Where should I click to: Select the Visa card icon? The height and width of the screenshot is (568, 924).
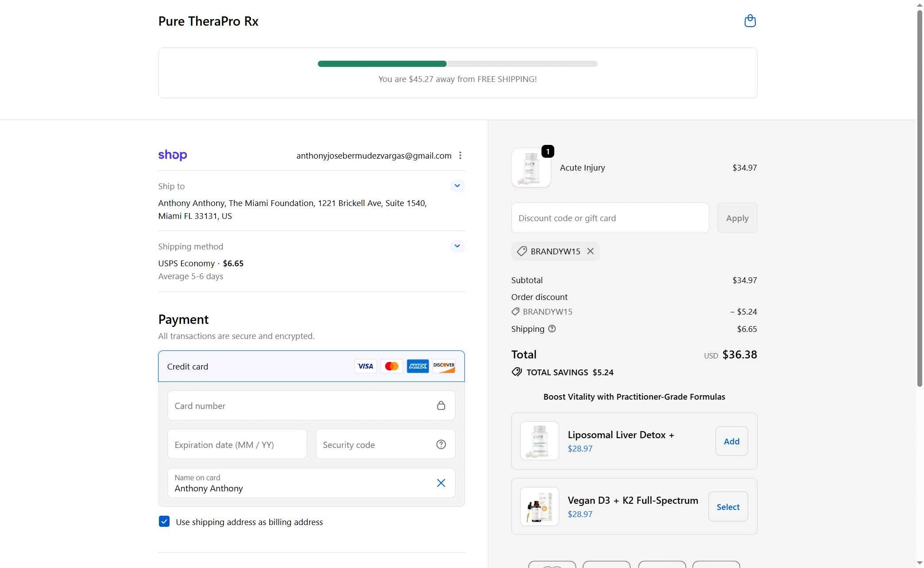(365, 366)
